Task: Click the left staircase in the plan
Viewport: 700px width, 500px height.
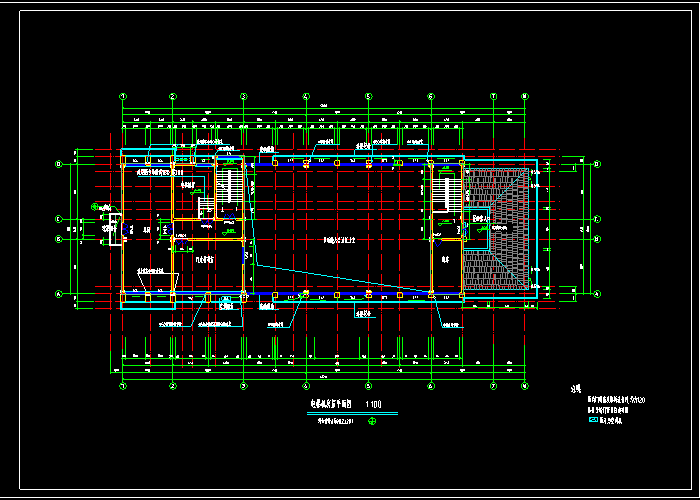Action: (229, 191)
